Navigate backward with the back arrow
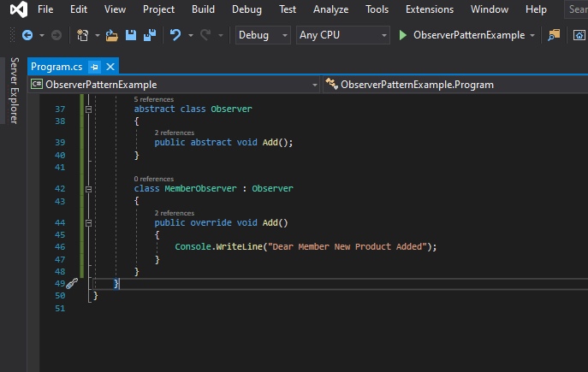Viewport: 588px width, 372px height. point(27,35)
